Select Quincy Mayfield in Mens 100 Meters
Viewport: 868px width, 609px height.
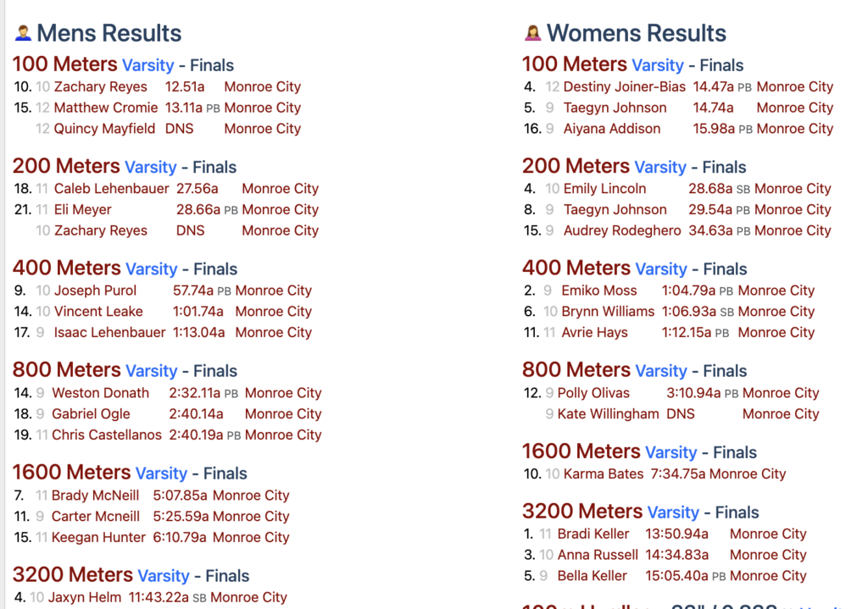pos(104,129)
